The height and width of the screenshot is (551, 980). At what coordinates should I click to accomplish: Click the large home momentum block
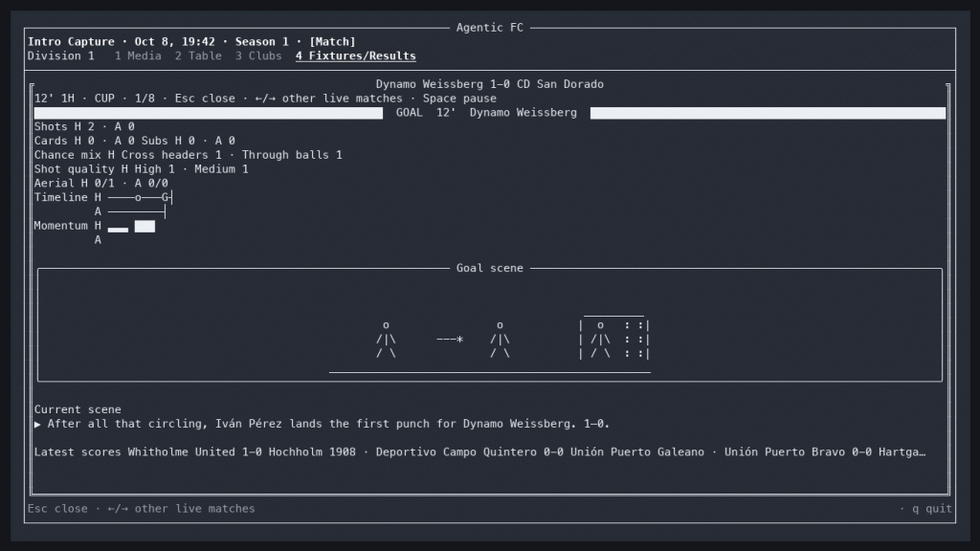pos(145,226)
